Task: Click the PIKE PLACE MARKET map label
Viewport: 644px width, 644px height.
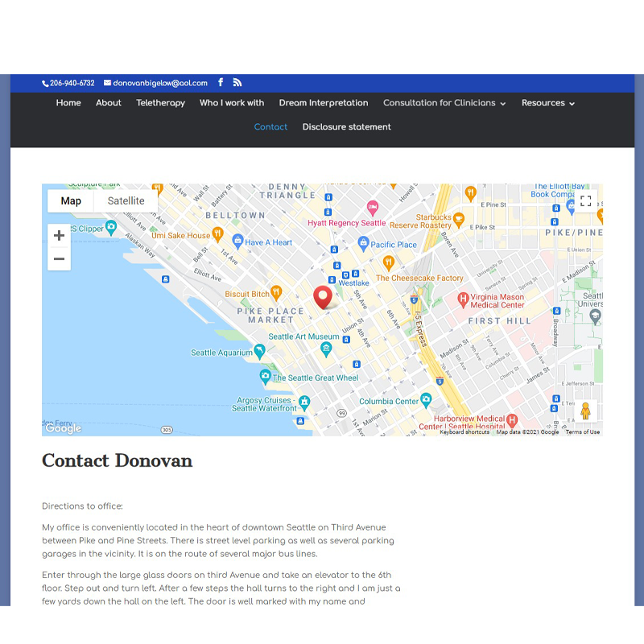Action: pos(270,316)
